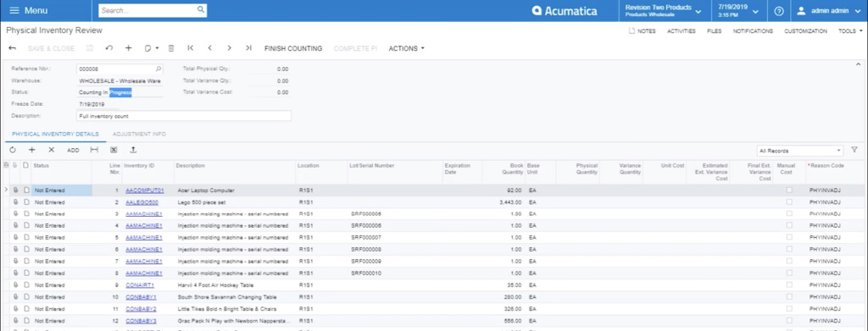Screen dimensions: 868x331
Task: Delete grid row with X icon
Action: (51, 150)
